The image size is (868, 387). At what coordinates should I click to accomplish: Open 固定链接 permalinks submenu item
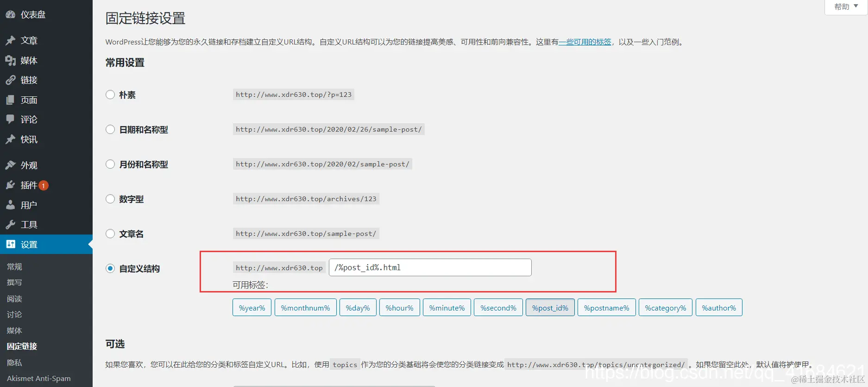click(x=22, y=346)
